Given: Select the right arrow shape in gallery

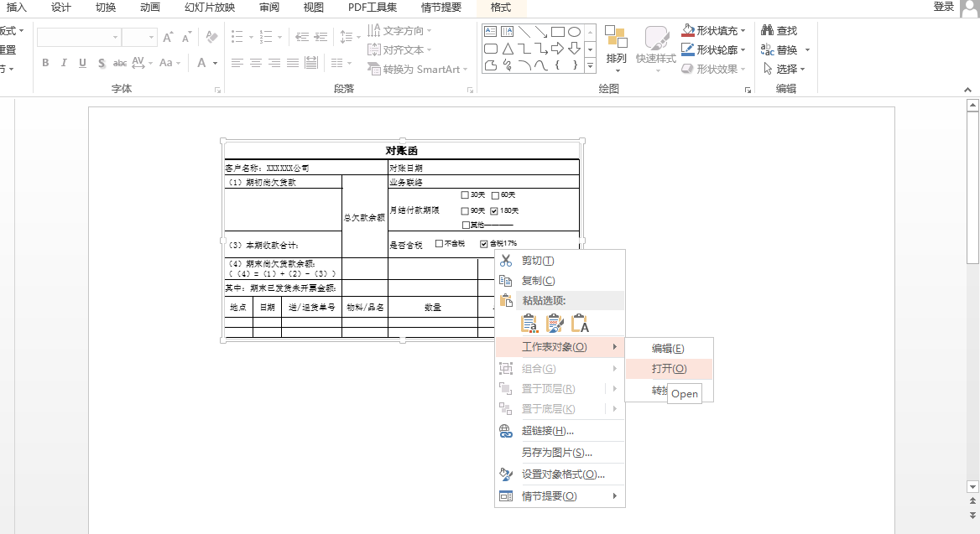Looking at the screenshot, I should (557, 48).
